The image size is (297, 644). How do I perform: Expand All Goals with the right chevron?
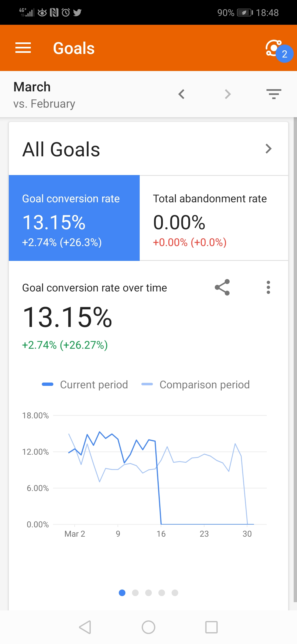pos(268,149)
